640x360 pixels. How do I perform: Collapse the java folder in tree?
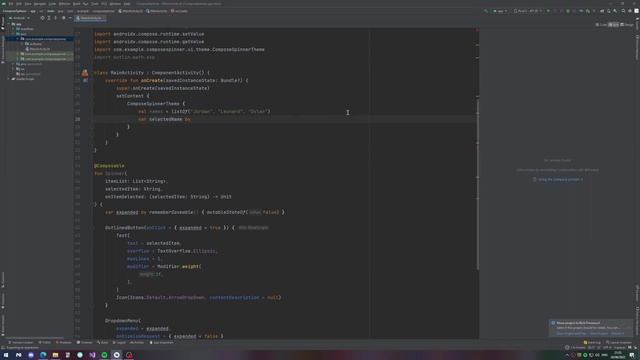(13, 34)
